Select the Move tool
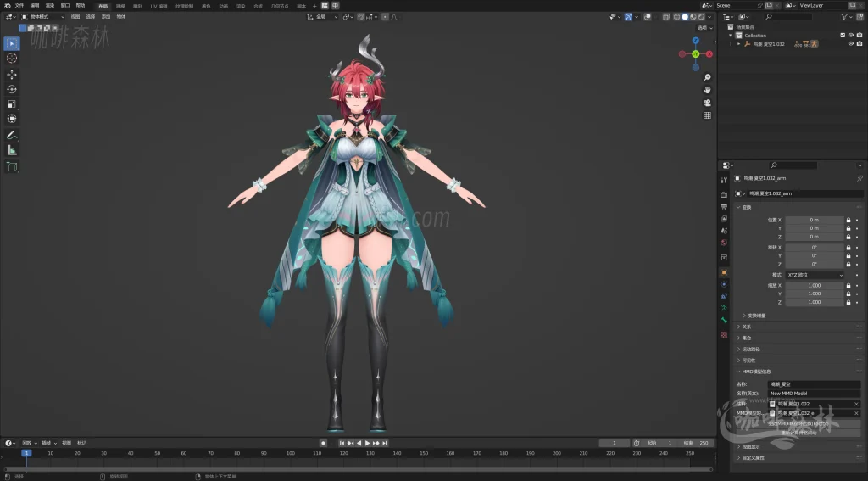The image size is (868, 481). [x=12, y=75]
